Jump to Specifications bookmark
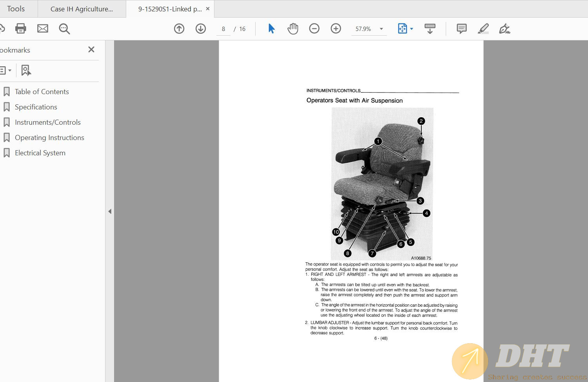The height and width of the screenshot is (382, 588). [36, 107]
